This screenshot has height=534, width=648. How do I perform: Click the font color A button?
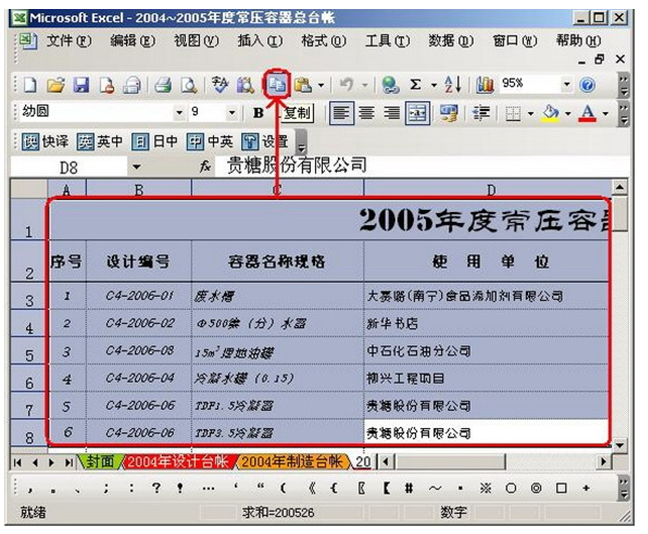pos(587,113)
